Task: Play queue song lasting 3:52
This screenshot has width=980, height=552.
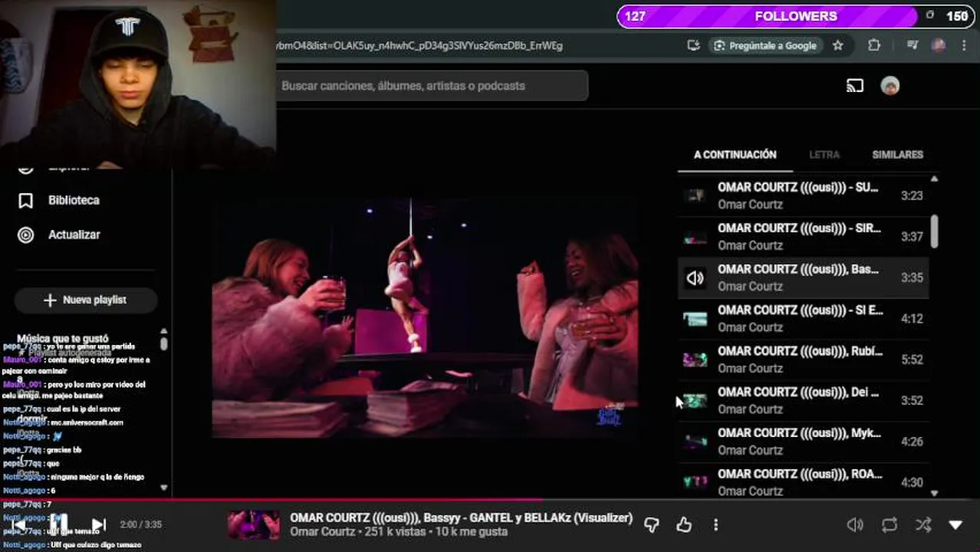Action: (803, 400)
